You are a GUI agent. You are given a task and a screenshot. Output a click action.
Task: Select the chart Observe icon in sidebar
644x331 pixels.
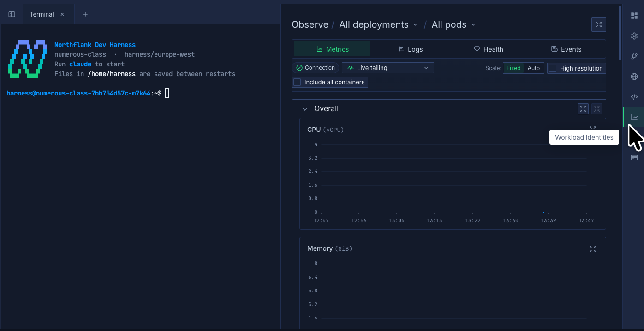(634, 117)
